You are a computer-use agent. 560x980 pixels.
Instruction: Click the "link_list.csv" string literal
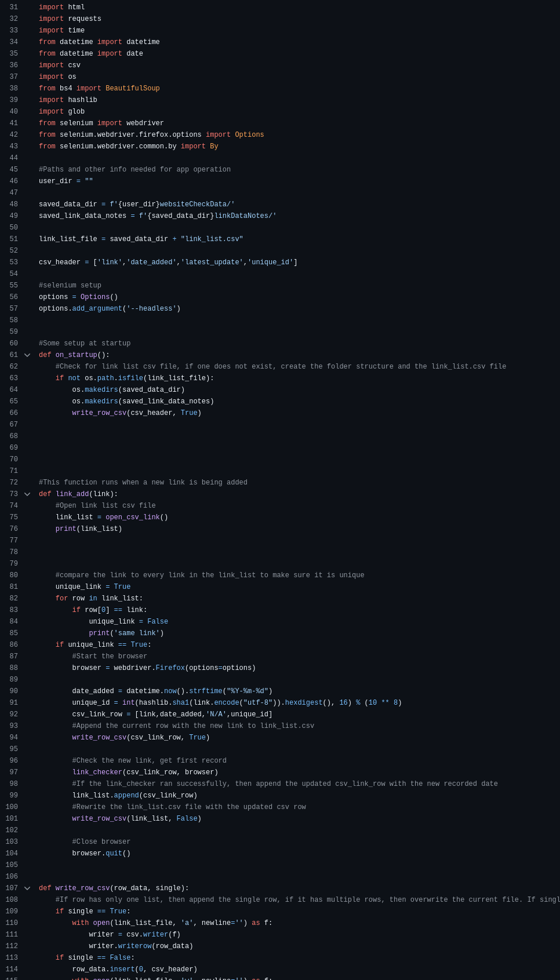[x=212, y=239]
